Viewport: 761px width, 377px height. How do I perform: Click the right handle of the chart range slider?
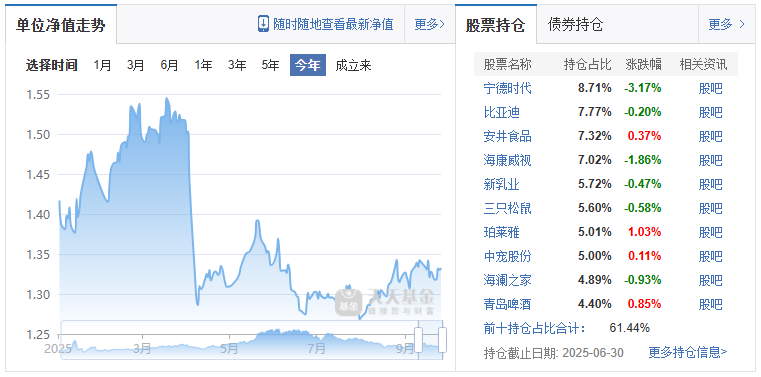[x=442, y=340]
